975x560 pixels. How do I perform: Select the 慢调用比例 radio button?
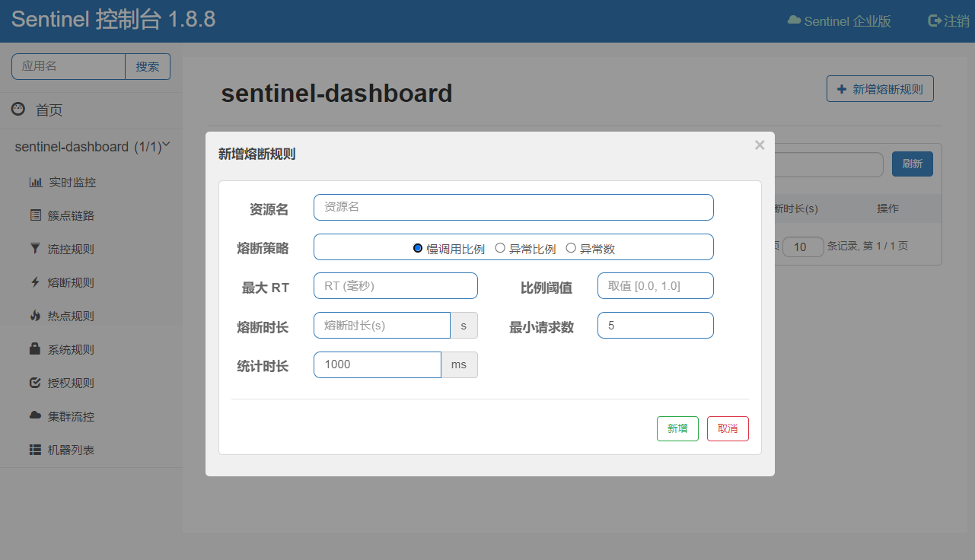click(x=418, y=248)
